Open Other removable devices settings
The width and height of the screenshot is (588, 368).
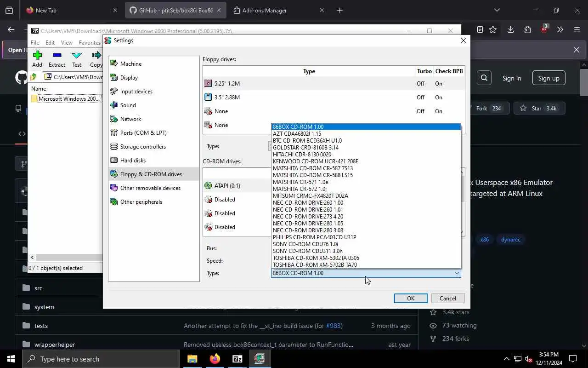(154, 188)
